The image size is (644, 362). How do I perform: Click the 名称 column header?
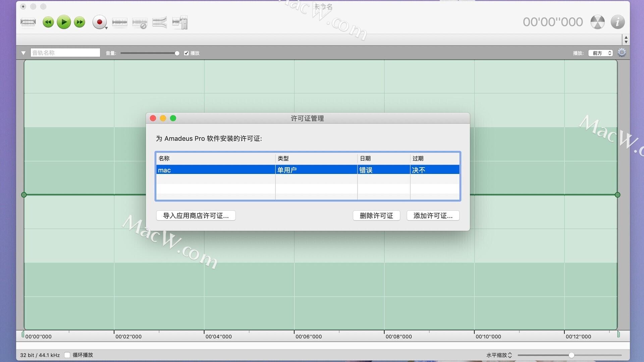pyautogui.click(x=215, y=158)
